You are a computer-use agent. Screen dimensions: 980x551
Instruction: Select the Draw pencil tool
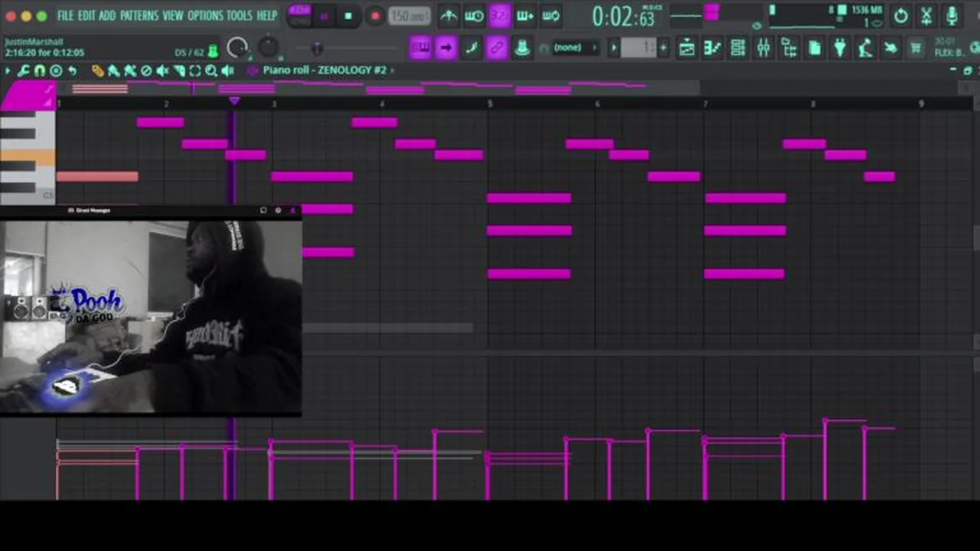pyautogui.click(x=98, y=70)
